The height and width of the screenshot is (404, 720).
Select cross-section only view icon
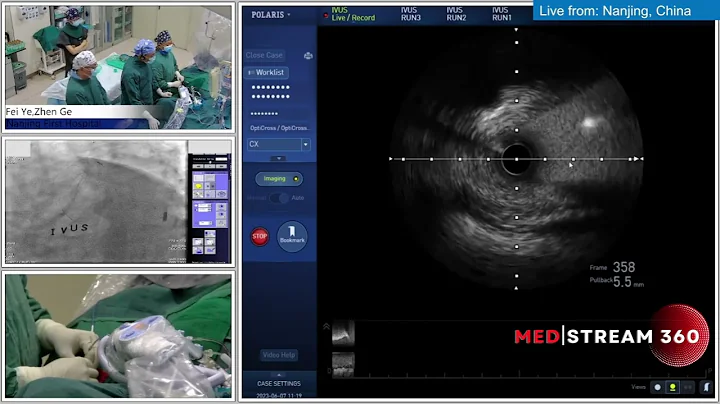pos(658,387)
